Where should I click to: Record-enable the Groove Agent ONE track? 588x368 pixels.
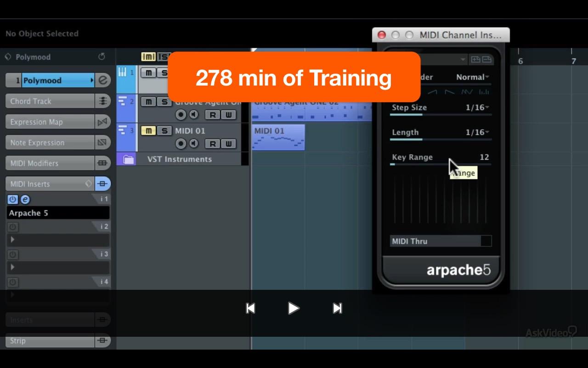pos(181,115)
